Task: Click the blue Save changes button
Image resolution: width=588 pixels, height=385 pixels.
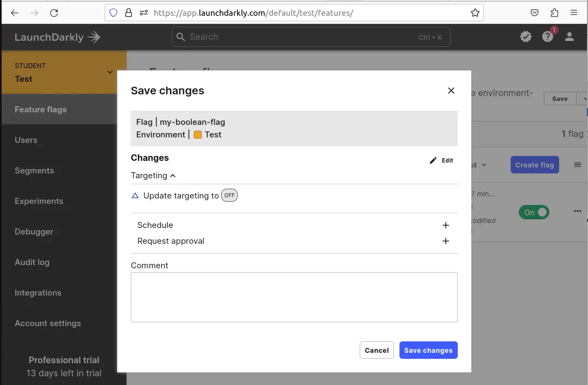Action: (428, 350)
